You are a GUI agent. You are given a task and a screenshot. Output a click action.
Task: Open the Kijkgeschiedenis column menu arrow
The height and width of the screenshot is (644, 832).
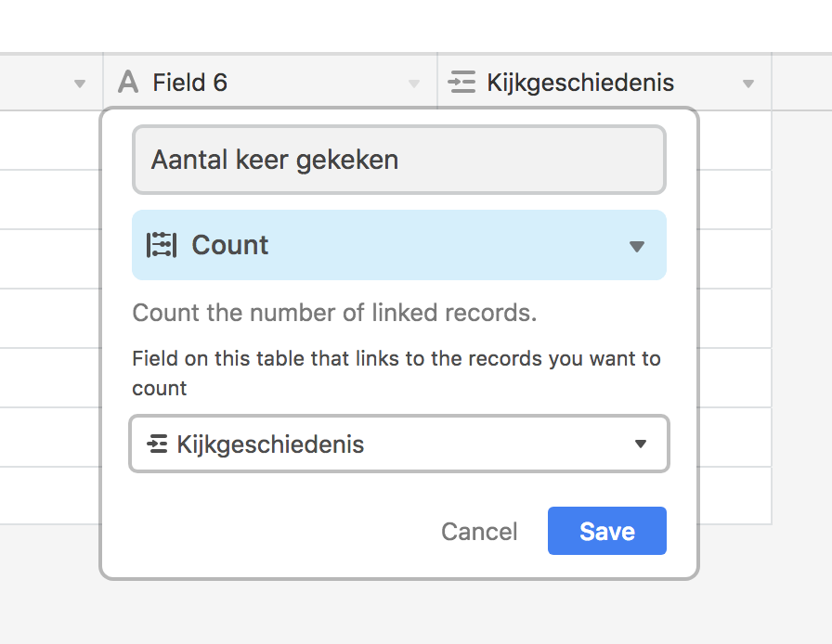click(748, 84)
